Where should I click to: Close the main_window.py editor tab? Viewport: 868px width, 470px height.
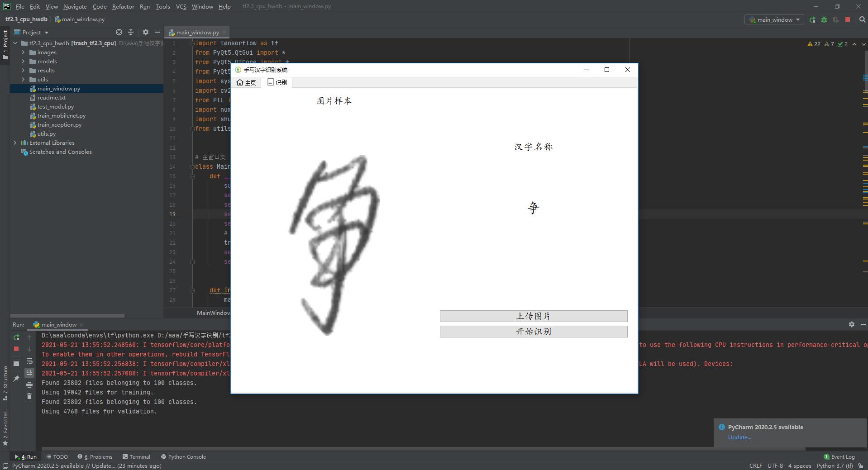click(224, 32)
